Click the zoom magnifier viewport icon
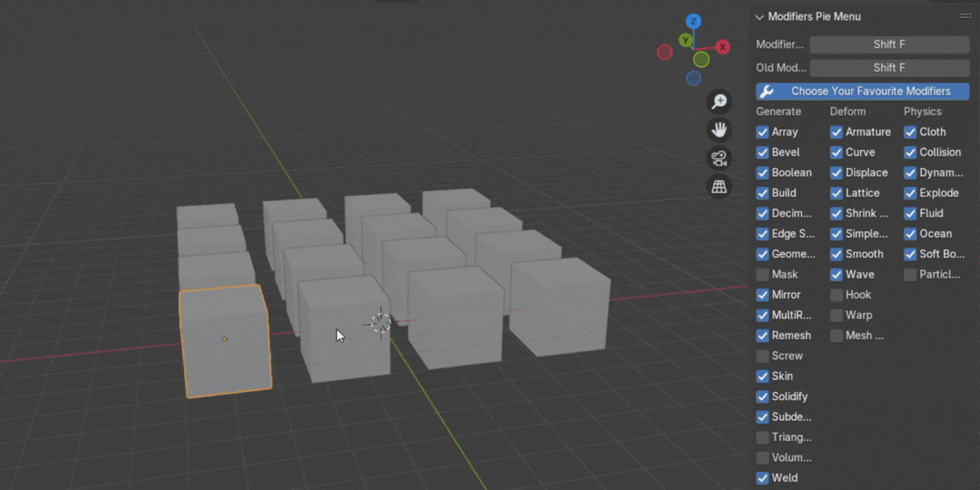This screenshot has height=490, width=980. coord(719,101)
